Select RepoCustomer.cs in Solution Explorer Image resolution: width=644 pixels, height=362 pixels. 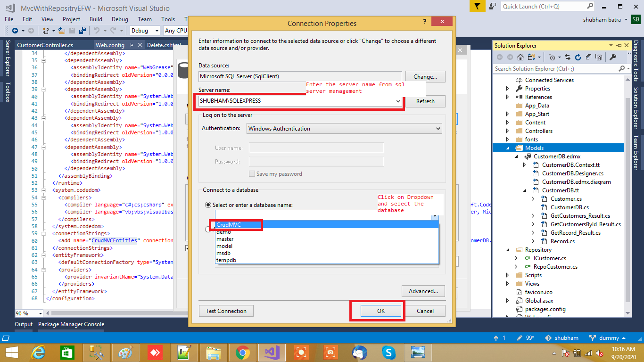pos(555,267)
